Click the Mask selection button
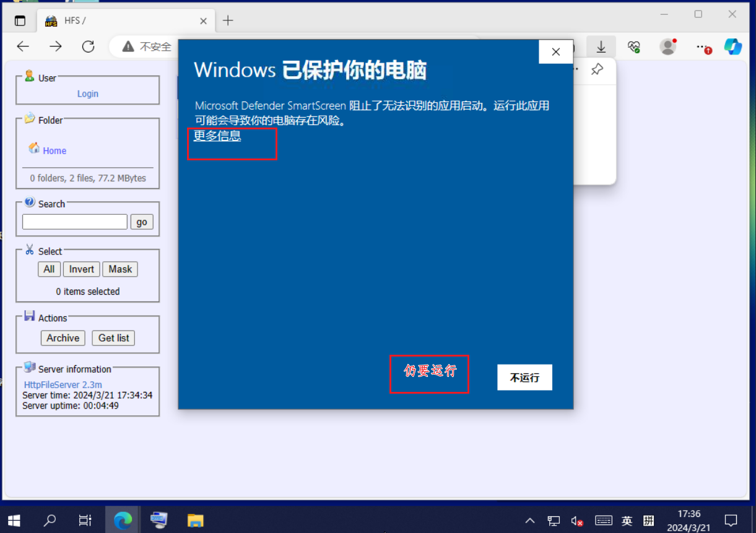This screenshot has width=756, height=533. 120,269
